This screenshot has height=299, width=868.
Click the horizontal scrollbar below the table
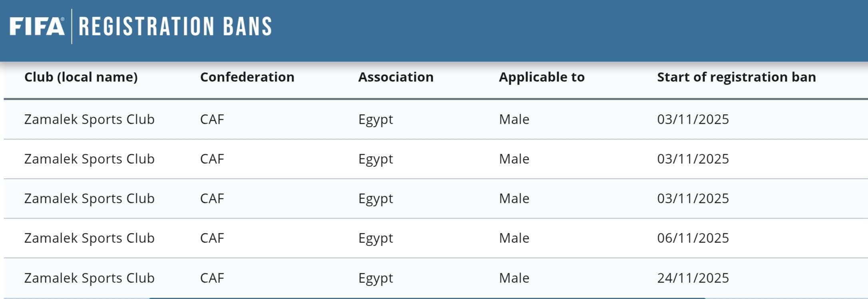tap(427, 298)
